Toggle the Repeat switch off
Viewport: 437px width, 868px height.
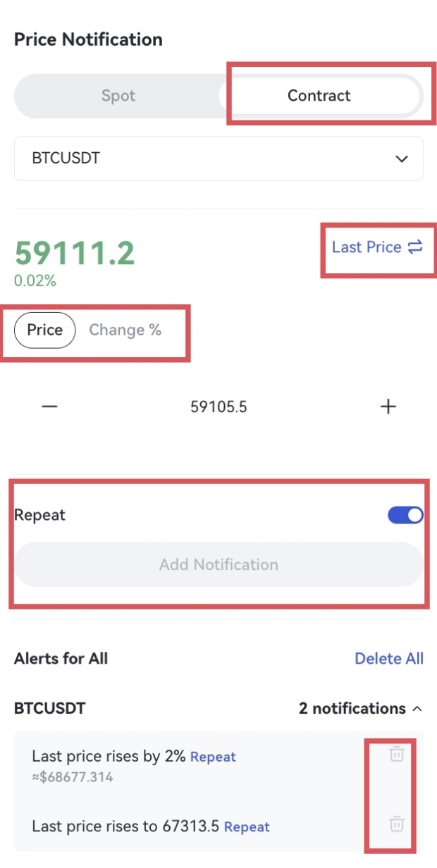coord(405,515)
